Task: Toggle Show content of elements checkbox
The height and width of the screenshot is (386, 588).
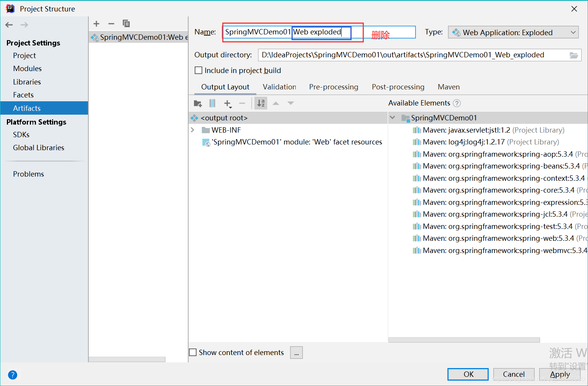Action: pos(193,352)
